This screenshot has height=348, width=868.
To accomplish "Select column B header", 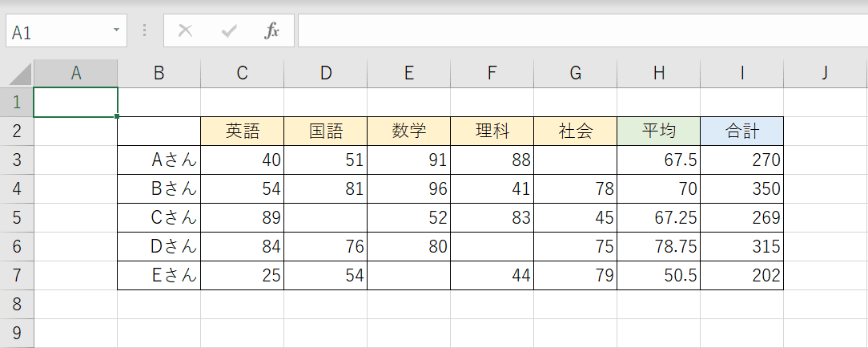I will tap(159, 73).
